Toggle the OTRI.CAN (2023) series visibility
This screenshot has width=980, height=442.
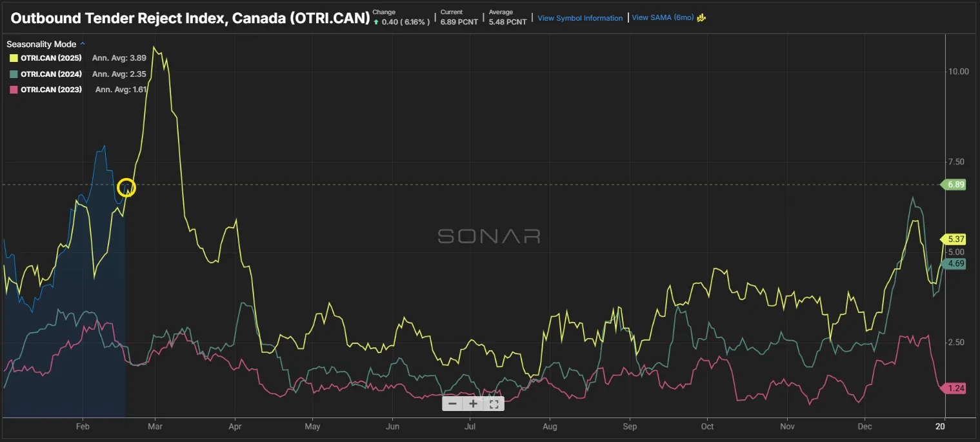pos(51,89)
